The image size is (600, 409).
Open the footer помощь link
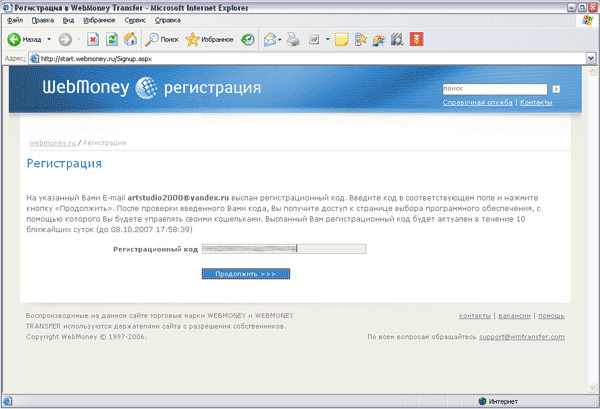pos(551,316)
